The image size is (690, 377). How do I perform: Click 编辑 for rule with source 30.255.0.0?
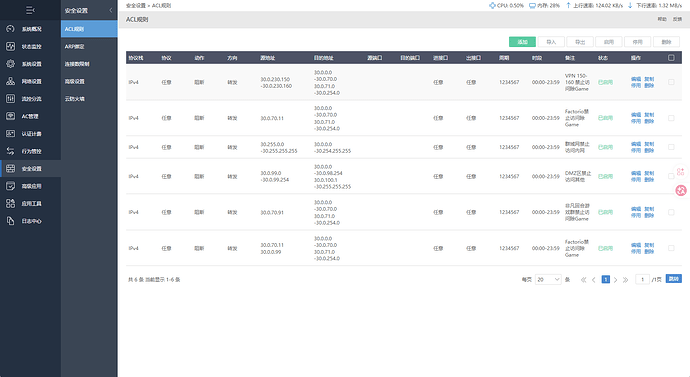[x=636, y=144]
